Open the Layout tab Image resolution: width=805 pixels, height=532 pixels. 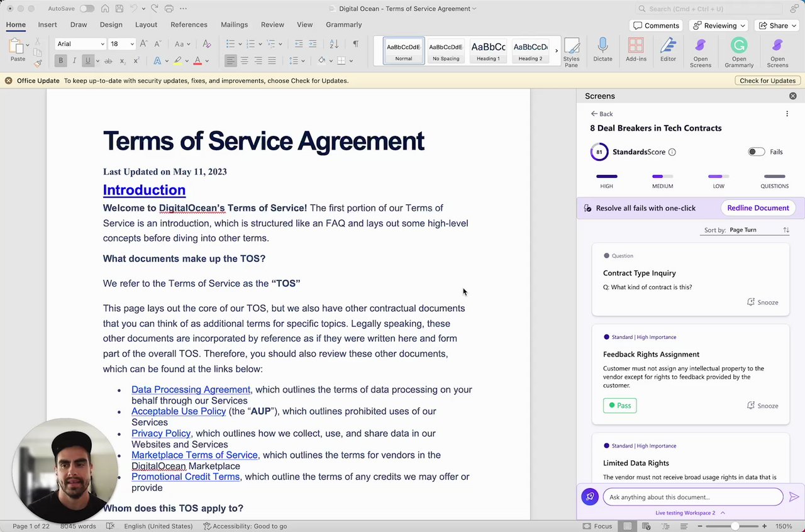146,25
